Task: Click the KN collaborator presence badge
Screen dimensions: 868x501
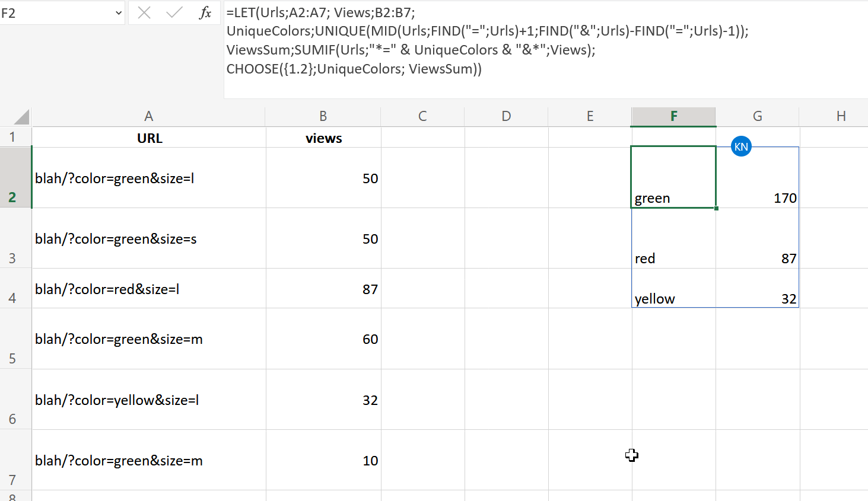Action: (741, 146)
